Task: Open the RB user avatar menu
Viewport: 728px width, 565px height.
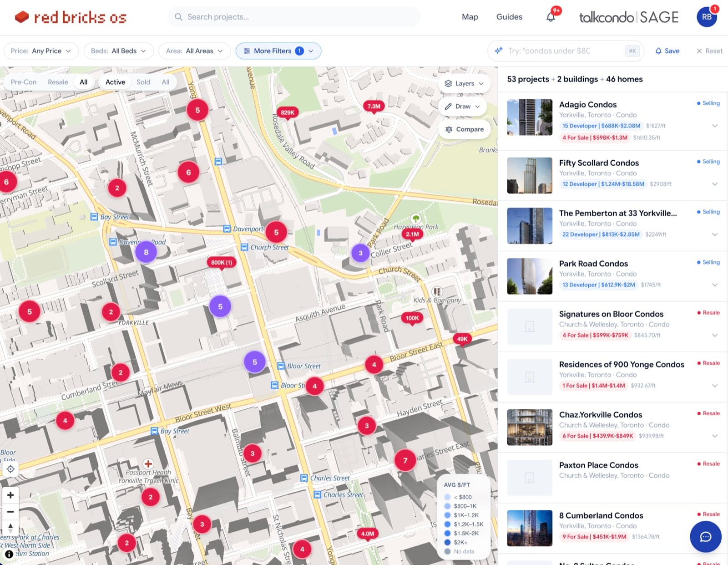Action: click(707, 17)
